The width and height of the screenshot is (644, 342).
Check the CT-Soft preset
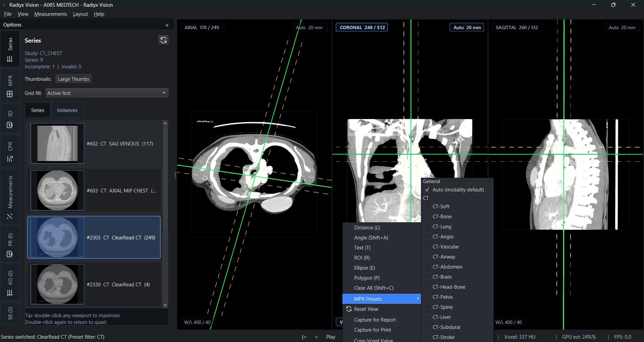(427, 207)
